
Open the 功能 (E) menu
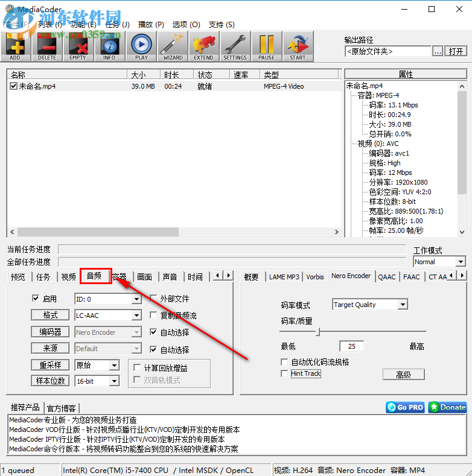point(83,25)
